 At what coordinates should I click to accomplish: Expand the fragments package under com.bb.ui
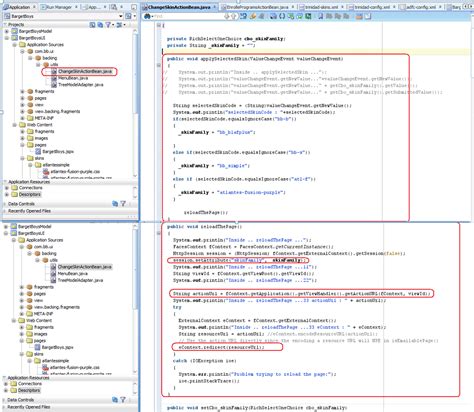22,91
